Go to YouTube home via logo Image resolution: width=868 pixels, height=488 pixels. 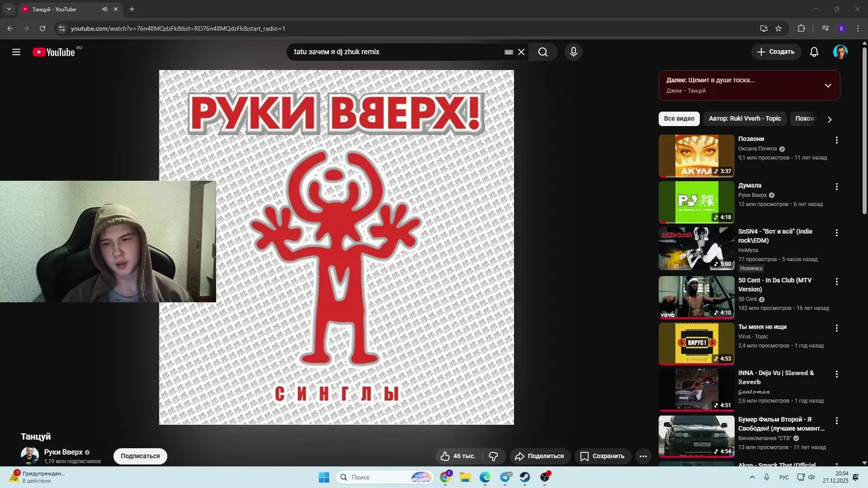54,52
